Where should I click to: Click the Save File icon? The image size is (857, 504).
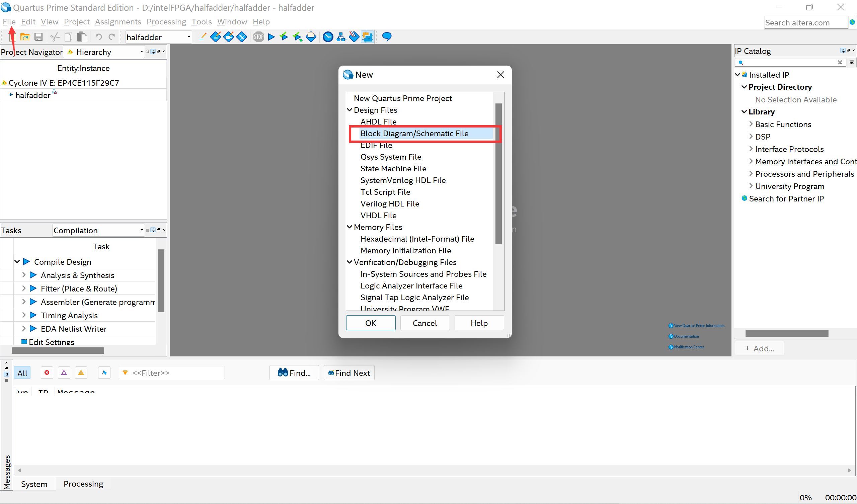click(38, 36)
